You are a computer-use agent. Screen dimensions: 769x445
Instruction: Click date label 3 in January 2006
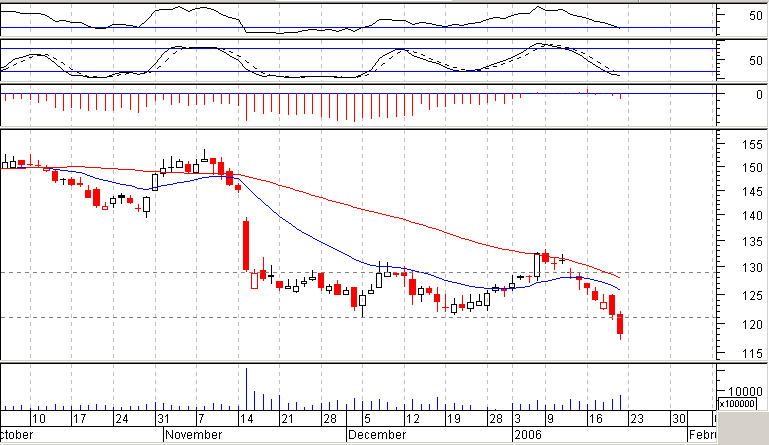517,419
